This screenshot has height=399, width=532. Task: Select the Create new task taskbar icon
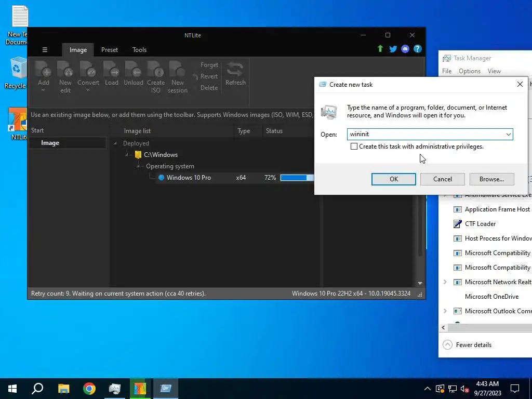tap(166, 389)
